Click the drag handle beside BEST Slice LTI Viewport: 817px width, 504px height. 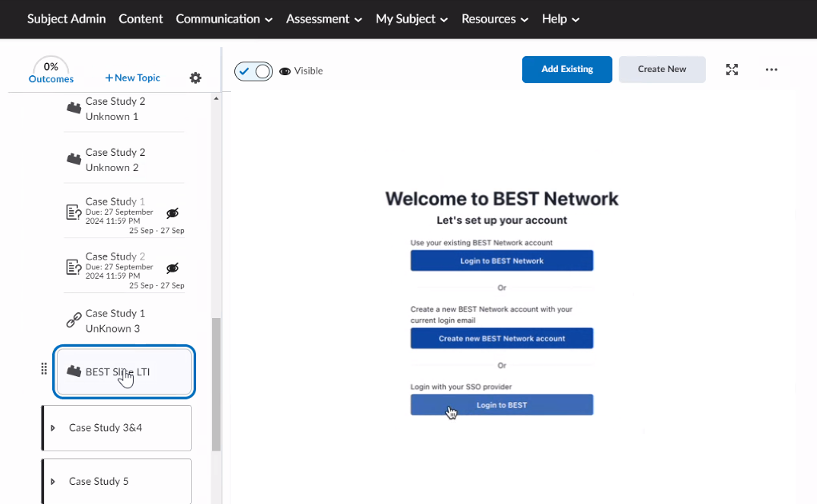coord(44,369)
